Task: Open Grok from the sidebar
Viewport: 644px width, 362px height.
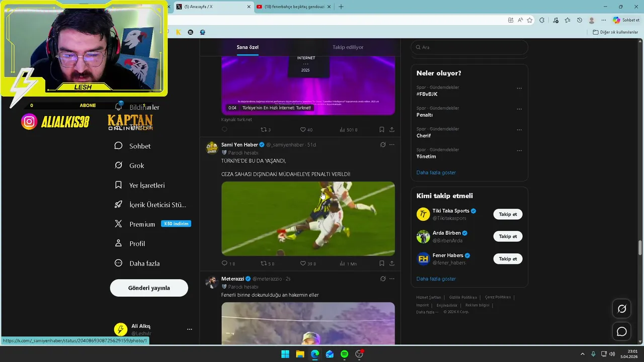Action: [129, 165]
